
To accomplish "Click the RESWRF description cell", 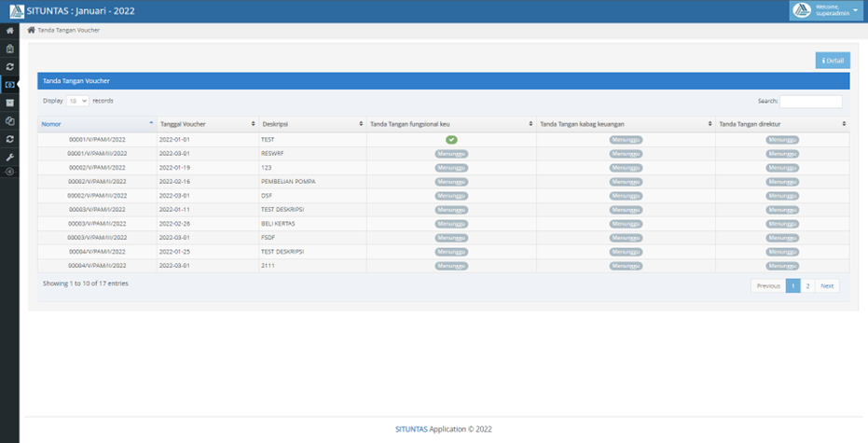I will (x=312, y=154).
